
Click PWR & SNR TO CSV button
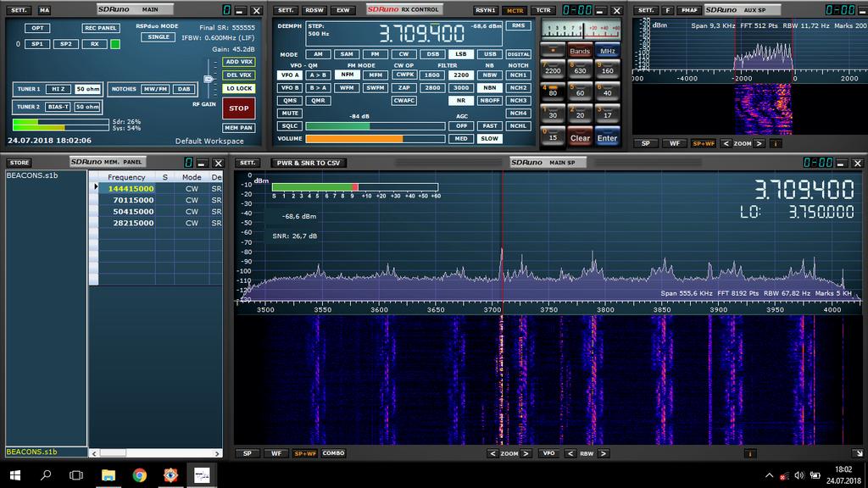point(309,163)
